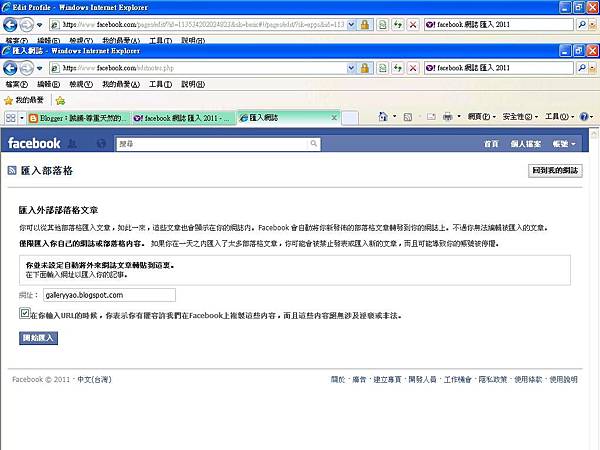This screenshot has height=450, width=600.
Task: Click friend requests icon in Facebook header
Action: click(x=72, y=143)
